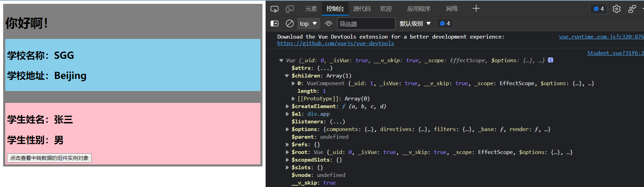The width and height of the screenshot is (644, 187).
Task: Collapse the $children Array(1) node
Action: [287, 76]
